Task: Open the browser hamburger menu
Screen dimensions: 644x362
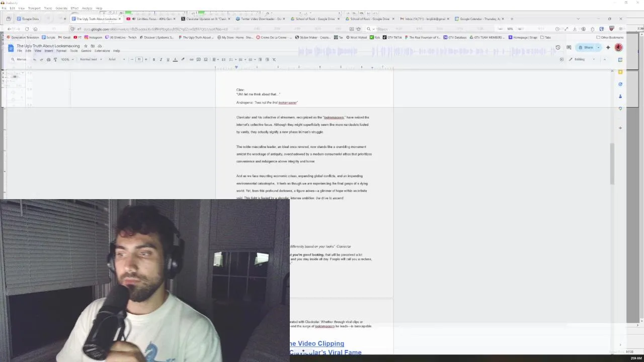Action: pos(621,29)
